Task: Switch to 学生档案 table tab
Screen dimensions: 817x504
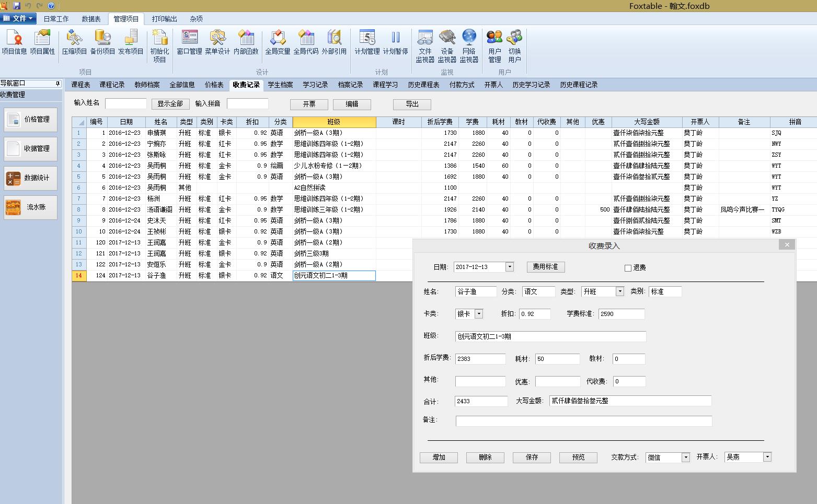Action: 280,85
